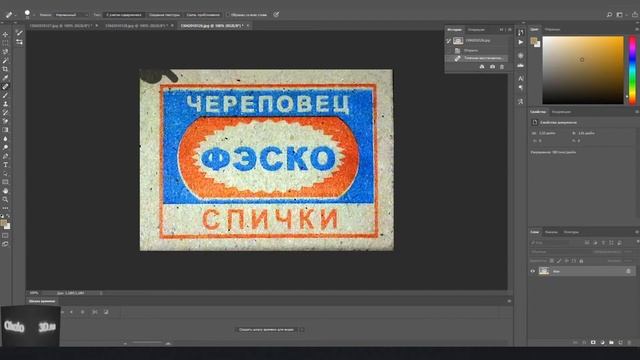
Task: Select the Spot Healing Brush tool
Action: pyautogui.click(x=5, y=87)
